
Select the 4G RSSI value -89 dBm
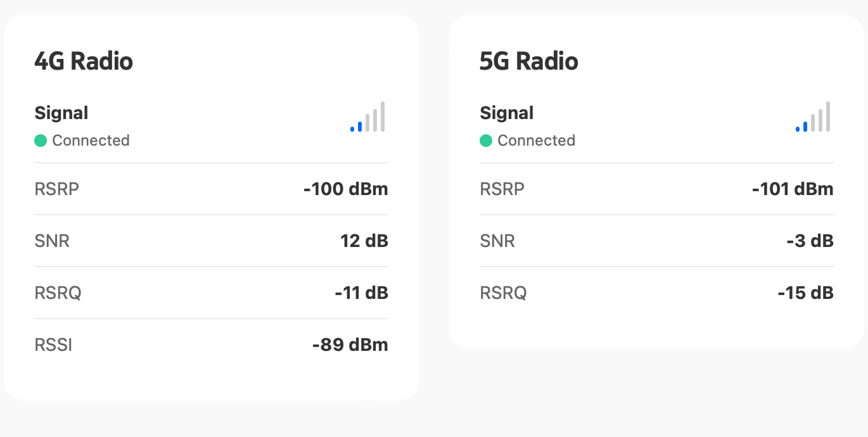[x=350, y=345]
